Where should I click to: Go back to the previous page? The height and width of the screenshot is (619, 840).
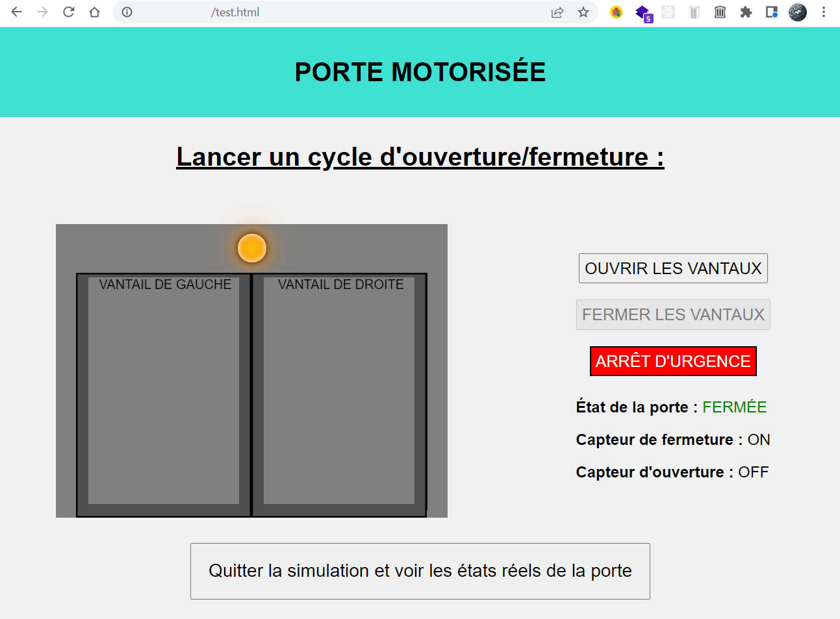(x=16, y=12)
